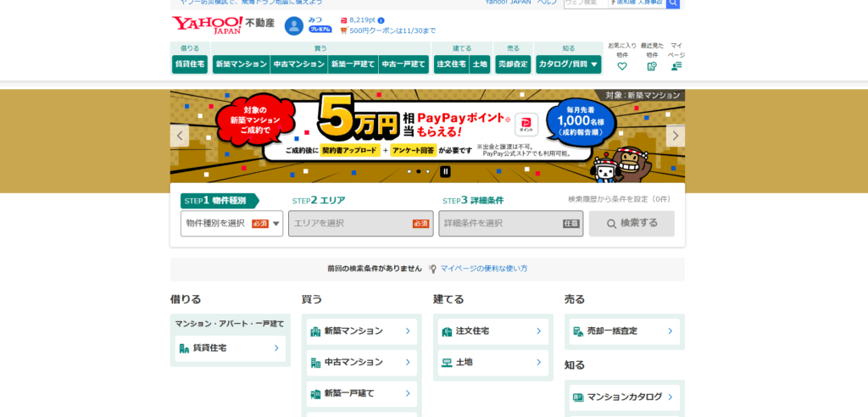This screenshot has width=868, height=417.
Task: Advance to the next banner slide
Action: click(x=676, y=136)
